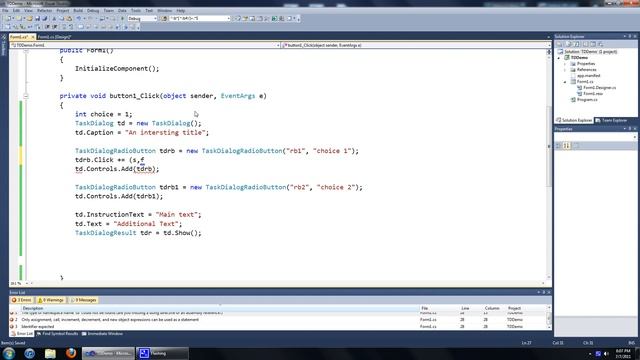Viewport: 640px width, 360px height.
Task: Click the Alphabetical sort icon in Properties
Action: tap(567, 146)
